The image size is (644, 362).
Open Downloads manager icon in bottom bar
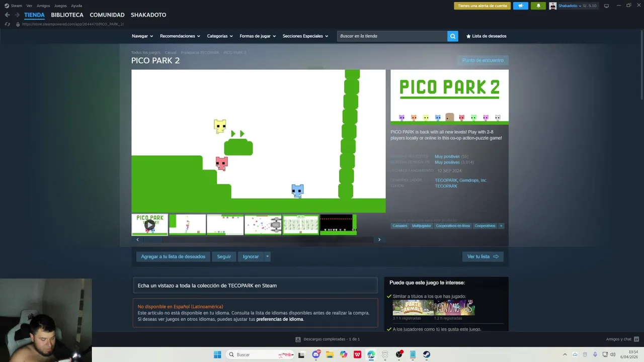tap(298, 339)
